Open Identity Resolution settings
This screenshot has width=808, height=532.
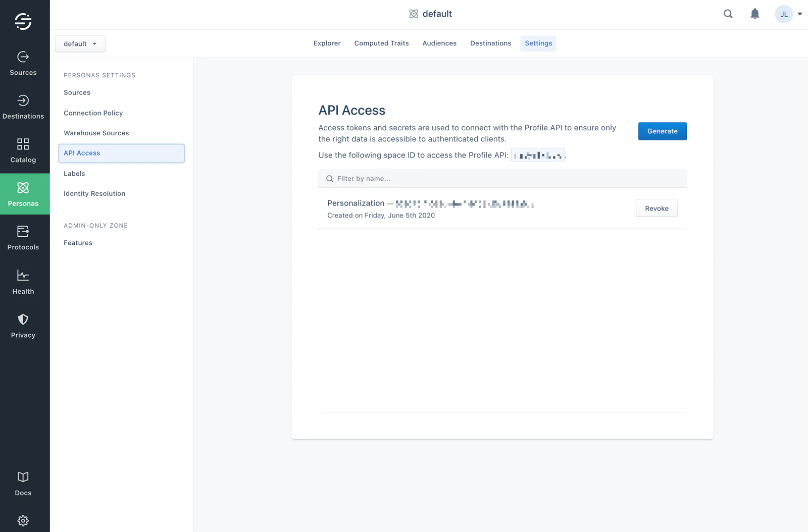coord(94,193)
